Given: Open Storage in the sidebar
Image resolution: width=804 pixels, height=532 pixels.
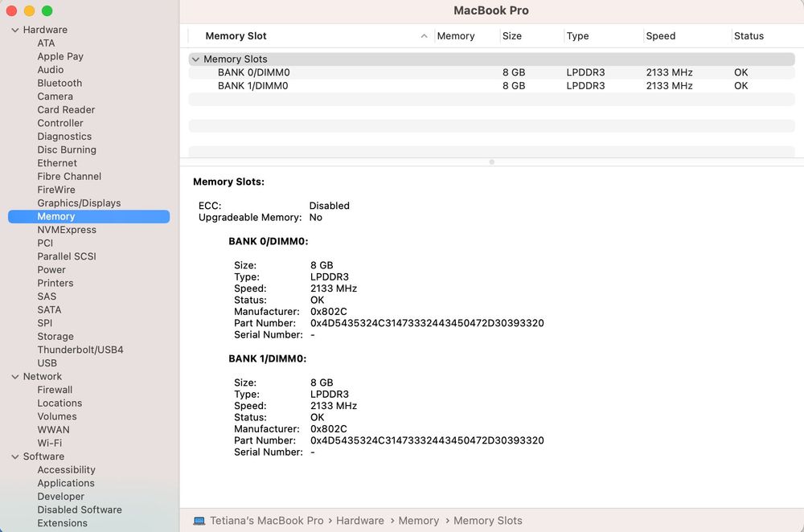Looking at the screenshot, I should [x=55, y=336].
